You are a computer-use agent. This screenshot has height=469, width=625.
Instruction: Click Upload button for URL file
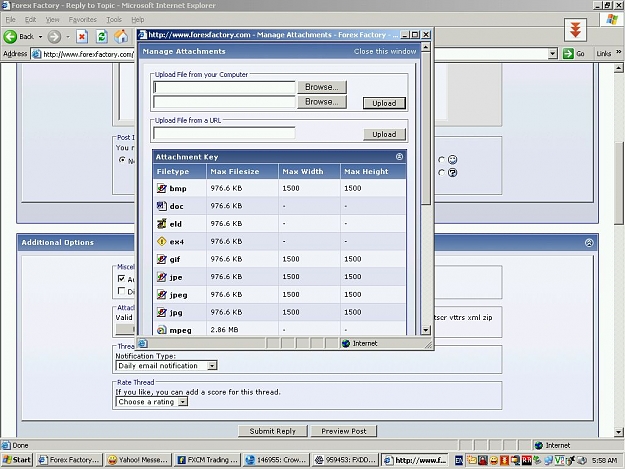pos(384,134)
